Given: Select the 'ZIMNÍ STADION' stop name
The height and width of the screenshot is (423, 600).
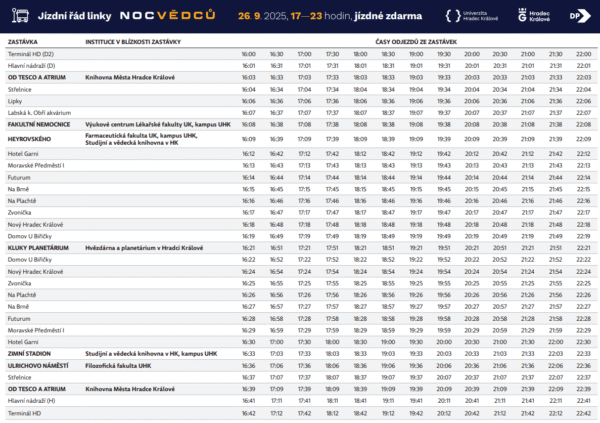Looking at the screenshot, I should point(29,354).
